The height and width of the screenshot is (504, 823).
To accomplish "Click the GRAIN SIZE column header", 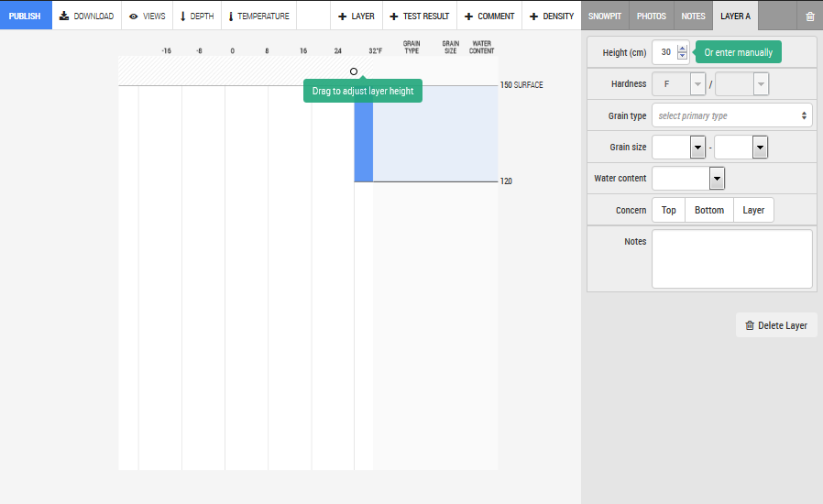I will click(450, 48).
